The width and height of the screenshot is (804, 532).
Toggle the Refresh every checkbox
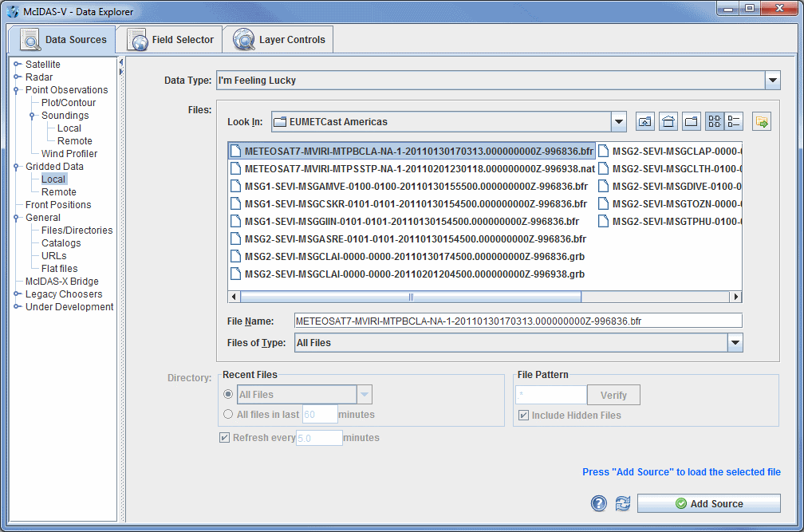tap(225, 438)
